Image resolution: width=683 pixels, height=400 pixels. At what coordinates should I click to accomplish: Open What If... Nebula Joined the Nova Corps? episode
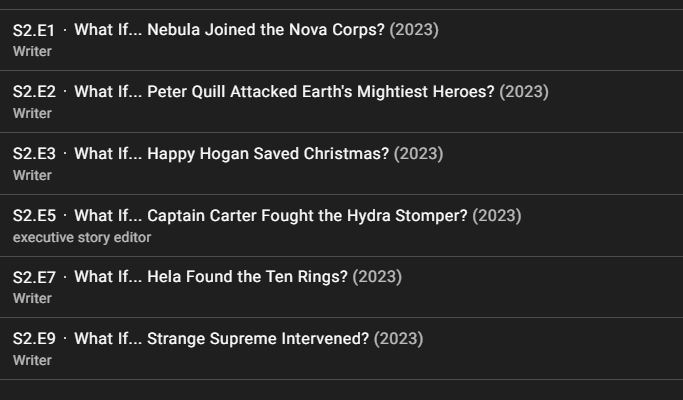tap(229, 30)
